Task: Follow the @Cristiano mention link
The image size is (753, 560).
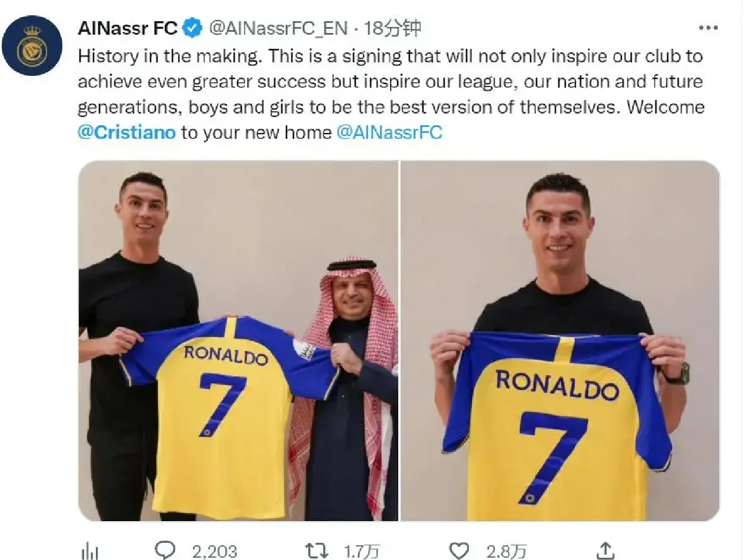Action: [x=126, y=132]
